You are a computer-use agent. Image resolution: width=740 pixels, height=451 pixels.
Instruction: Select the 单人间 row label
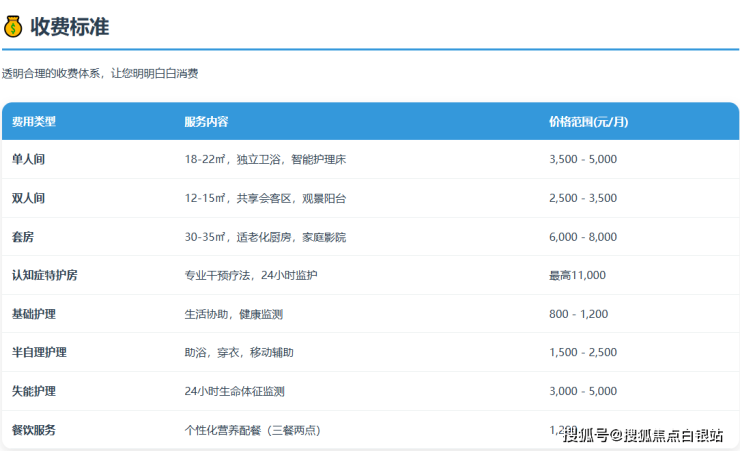click(x=28, y=160)
